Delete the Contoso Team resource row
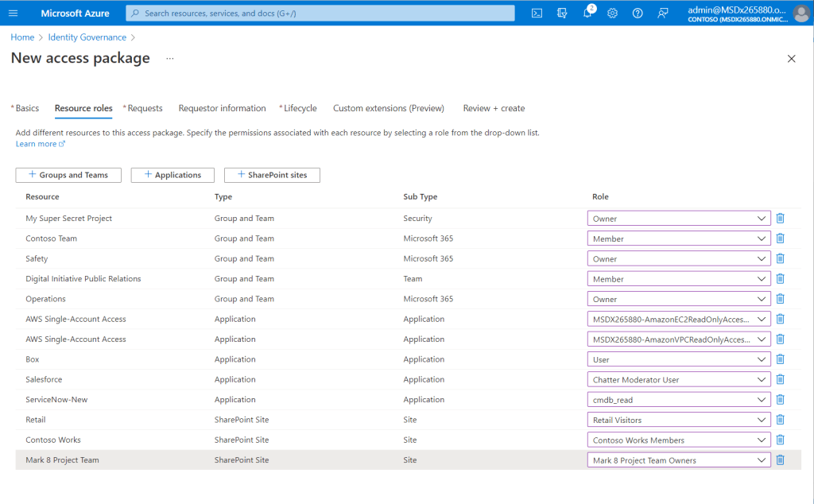 pyautogui.click(x=780, y=238)
